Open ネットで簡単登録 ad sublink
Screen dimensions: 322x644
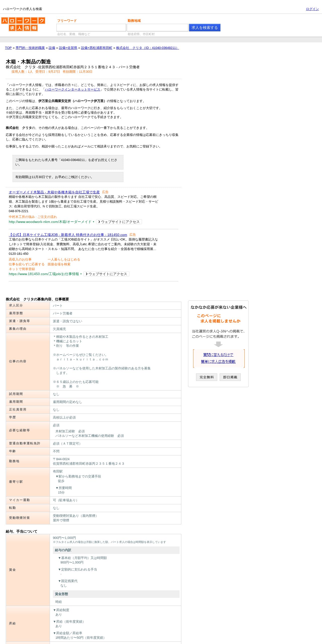[x=22, y=269]
